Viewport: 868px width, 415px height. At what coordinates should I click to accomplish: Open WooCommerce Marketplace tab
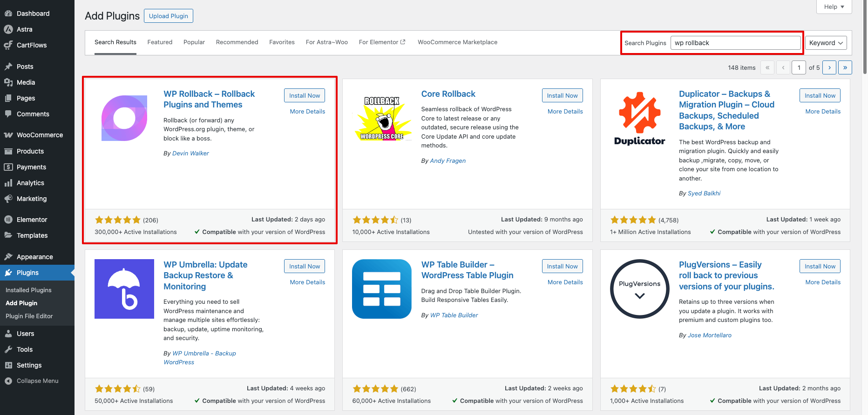(457, 42)
